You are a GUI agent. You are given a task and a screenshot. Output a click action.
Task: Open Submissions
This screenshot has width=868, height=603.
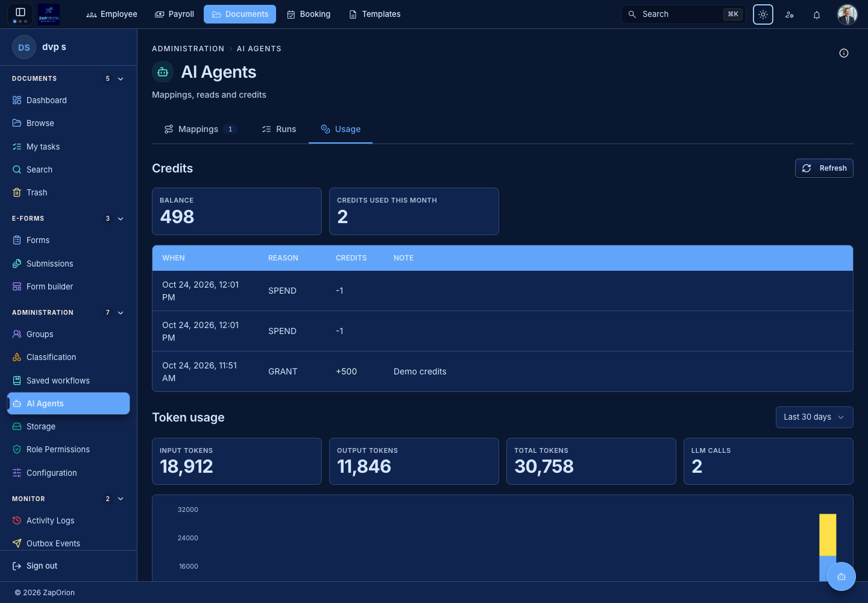[x=69, y=264]
